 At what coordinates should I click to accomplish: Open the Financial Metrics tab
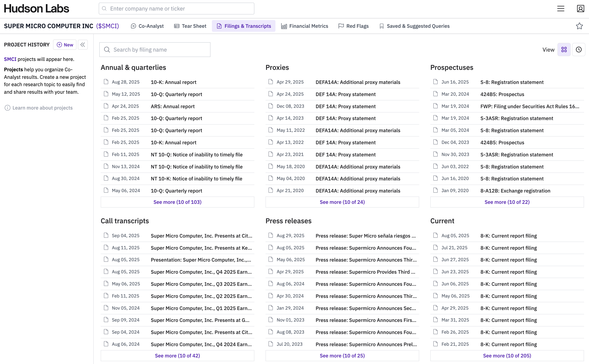coord(304,26)
